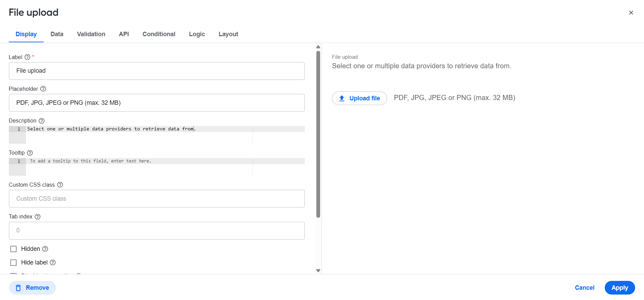Remove this File upload component
Image resolution: width=644 pixels, height=300 pixels.
click(32, 288)
